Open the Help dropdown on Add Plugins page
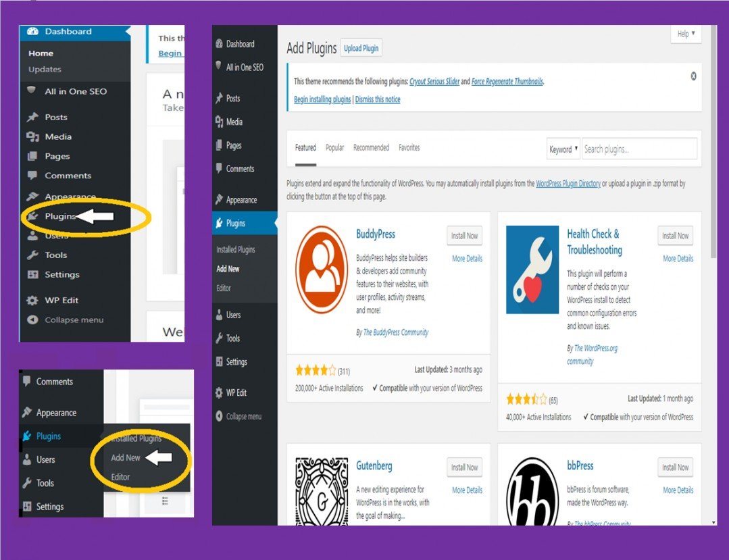Viewport: 729px width, 560px height. coord(686,34)
